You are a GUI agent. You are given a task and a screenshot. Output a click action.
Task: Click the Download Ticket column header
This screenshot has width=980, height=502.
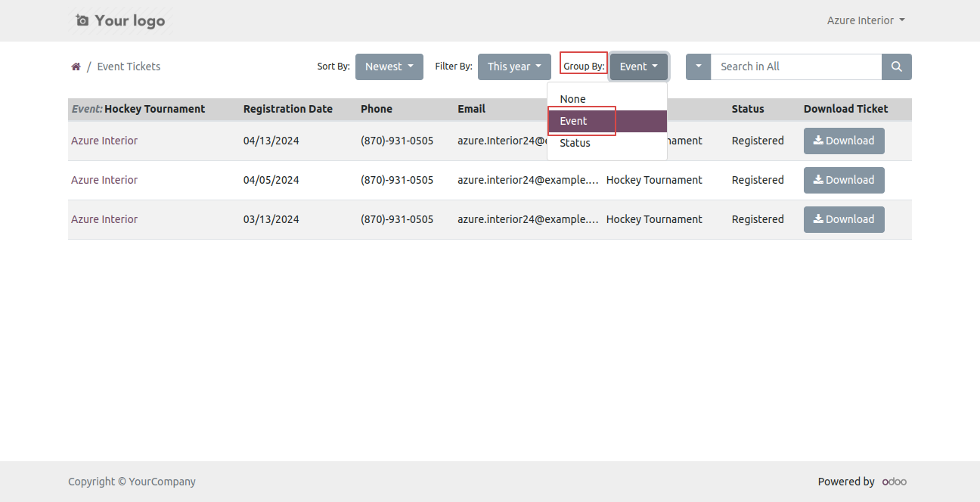click(846, 109)
